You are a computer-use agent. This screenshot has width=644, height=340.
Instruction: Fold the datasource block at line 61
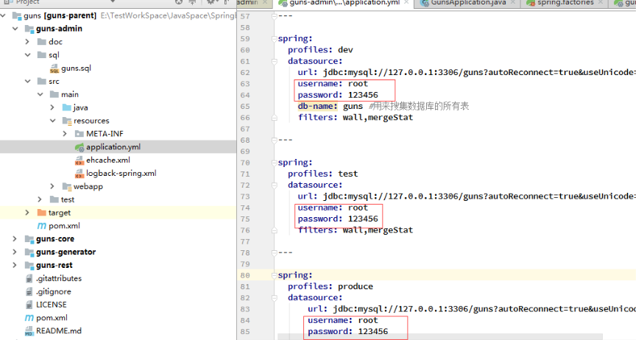[275, 62]
